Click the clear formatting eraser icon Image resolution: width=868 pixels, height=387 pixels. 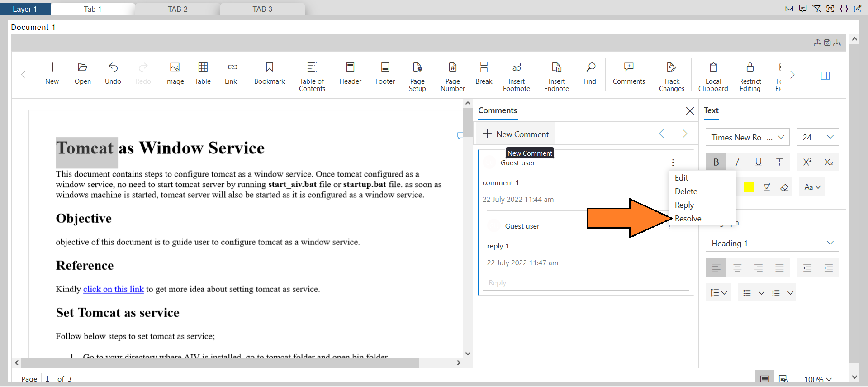(x=784, y=187)
